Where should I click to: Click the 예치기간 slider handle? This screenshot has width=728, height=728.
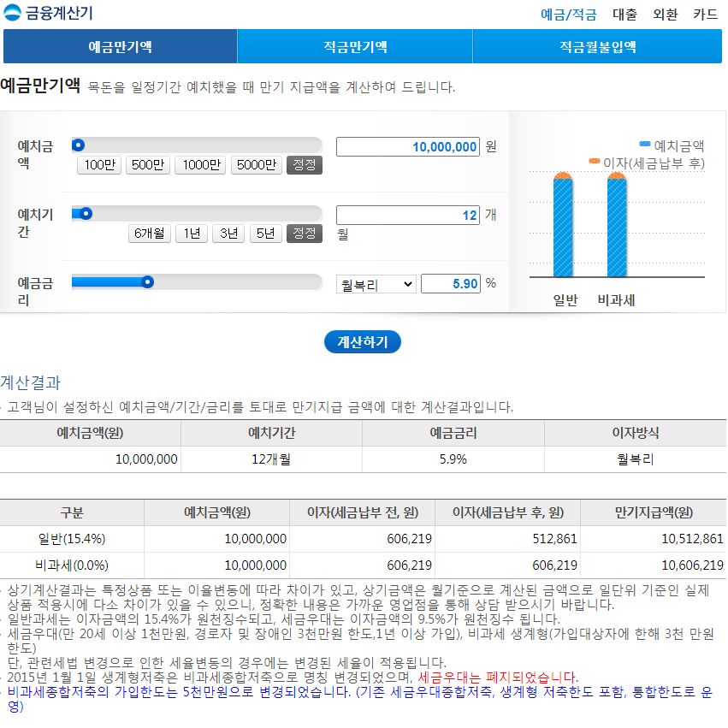86,214
